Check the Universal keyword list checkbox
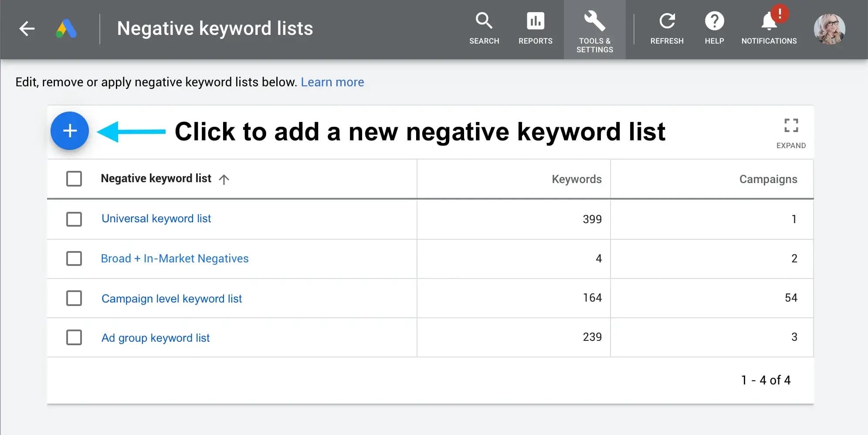 (x=74, y=219)
